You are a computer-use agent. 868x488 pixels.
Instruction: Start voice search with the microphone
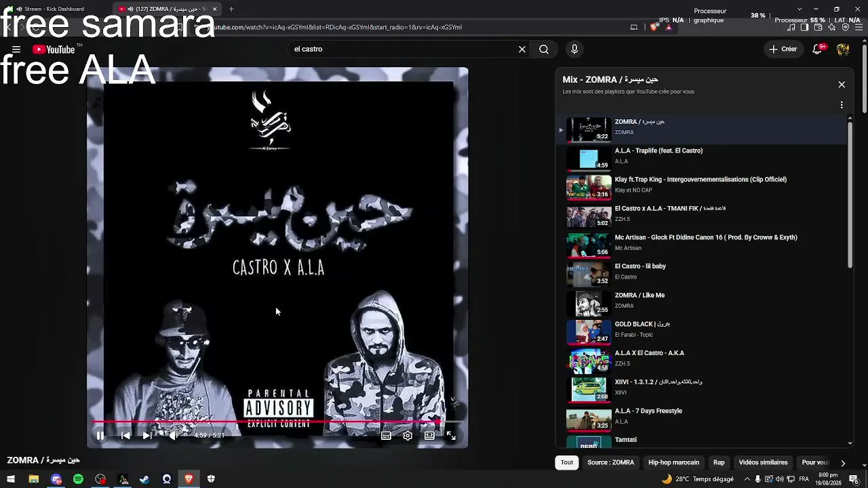574,49
